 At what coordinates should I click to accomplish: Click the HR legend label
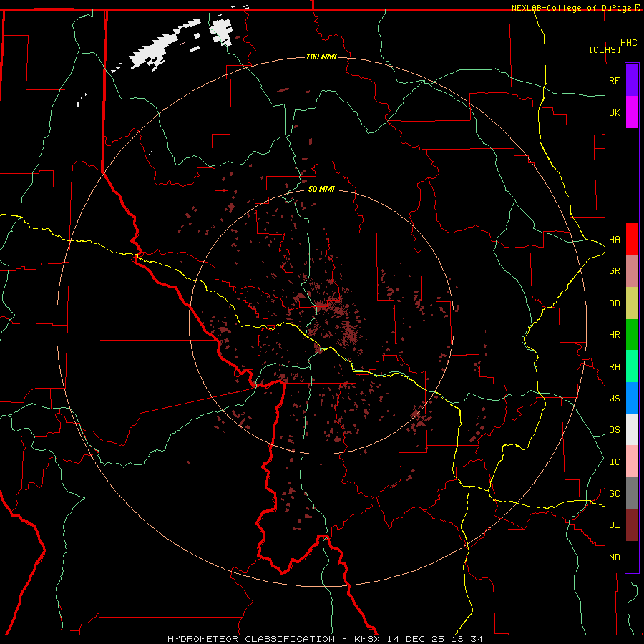point(614,335)
